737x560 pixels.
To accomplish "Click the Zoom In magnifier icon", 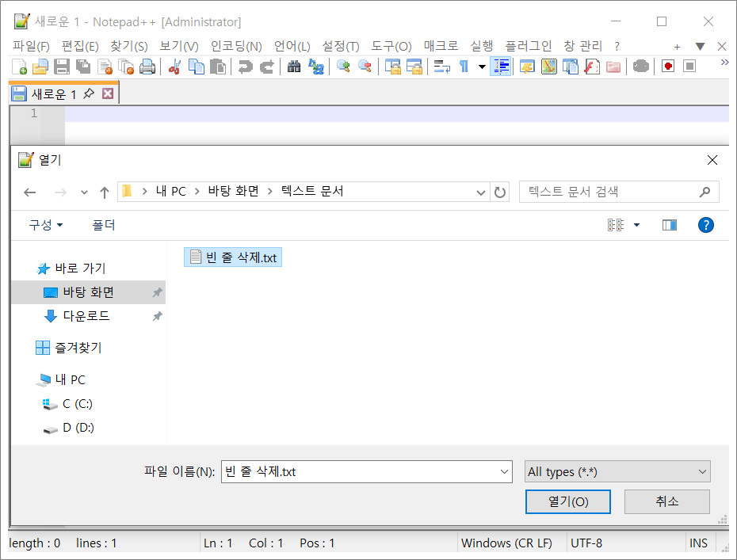I will (342, 67).
